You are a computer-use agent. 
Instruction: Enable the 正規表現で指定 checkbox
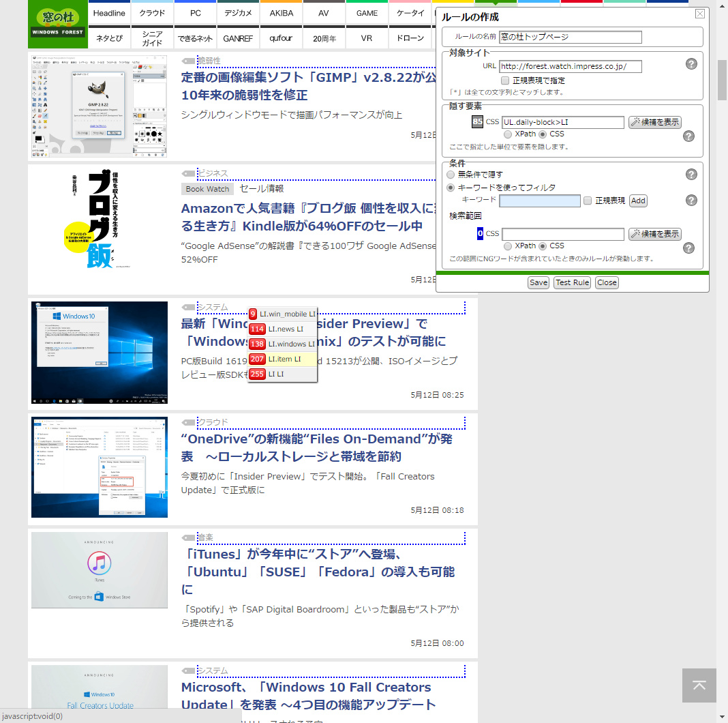[504, 80]
